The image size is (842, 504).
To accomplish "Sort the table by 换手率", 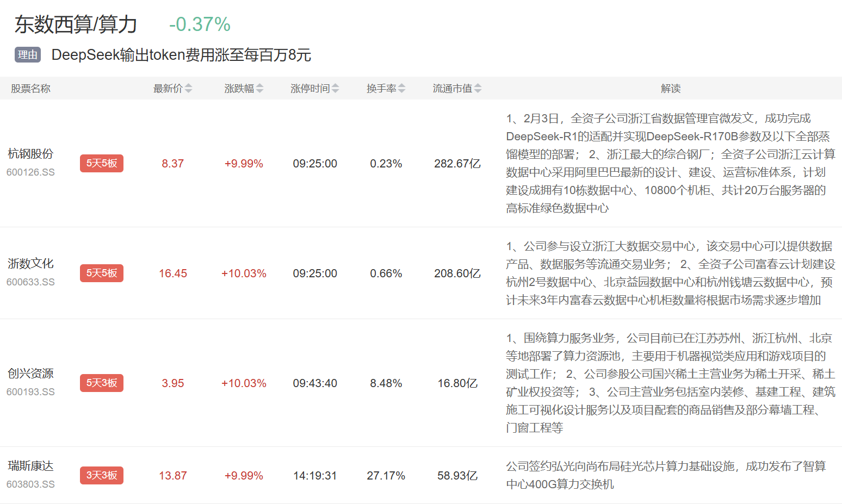I will click(401, 88).
